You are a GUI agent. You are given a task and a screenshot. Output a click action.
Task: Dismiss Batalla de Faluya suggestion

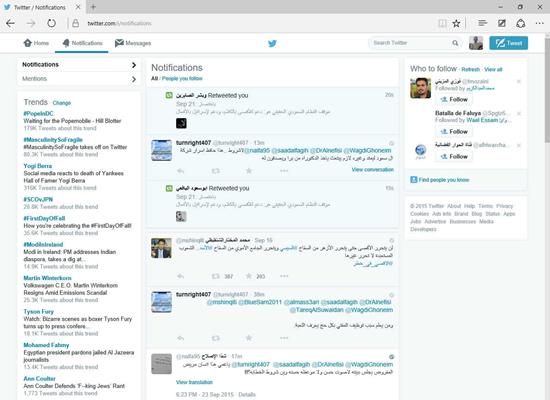click(519, 113)
